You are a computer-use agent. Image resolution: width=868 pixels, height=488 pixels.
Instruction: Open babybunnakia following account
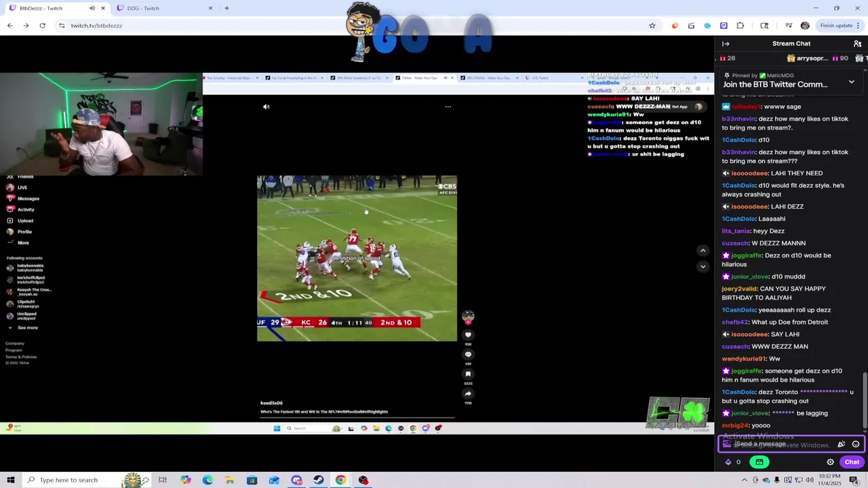(26, 268)
